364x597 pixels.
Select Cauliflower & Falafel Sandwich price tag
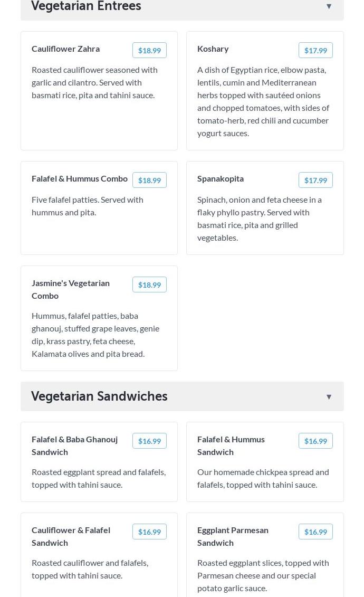pos(149,532)
